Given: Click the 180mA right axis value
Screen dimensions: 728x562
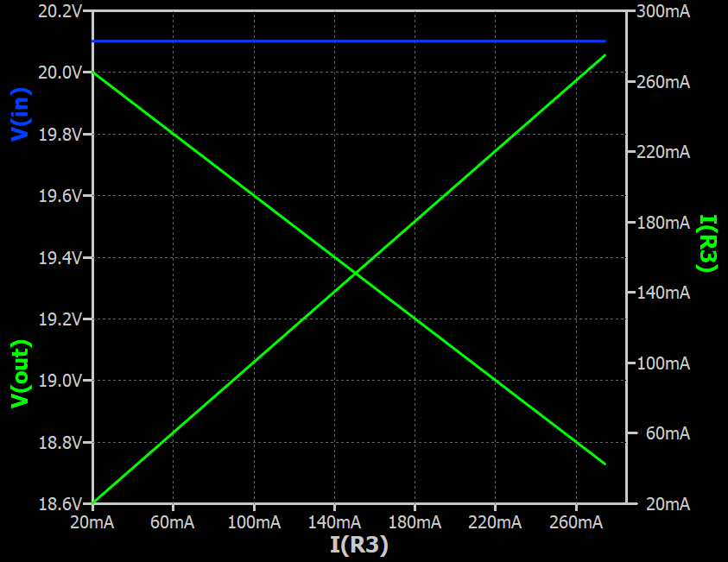Looking at the screenshot, I should point(663,223).
